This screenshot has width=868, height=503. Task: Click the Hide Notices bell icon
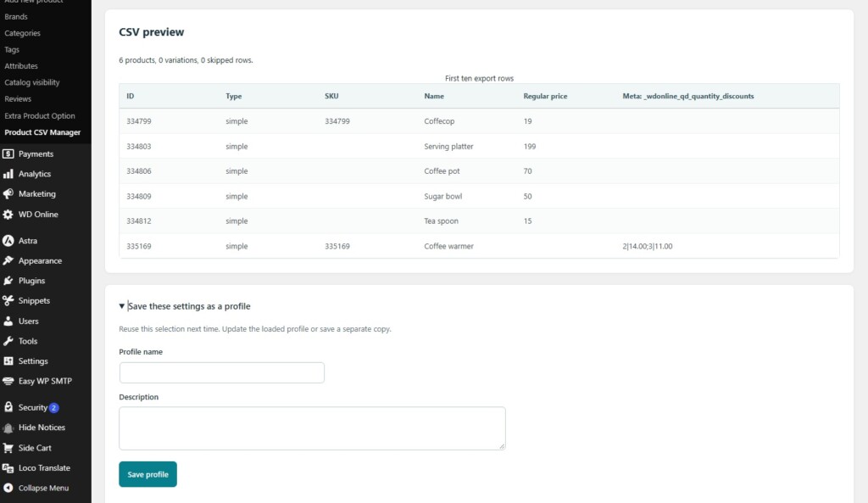tap(8, 428)
